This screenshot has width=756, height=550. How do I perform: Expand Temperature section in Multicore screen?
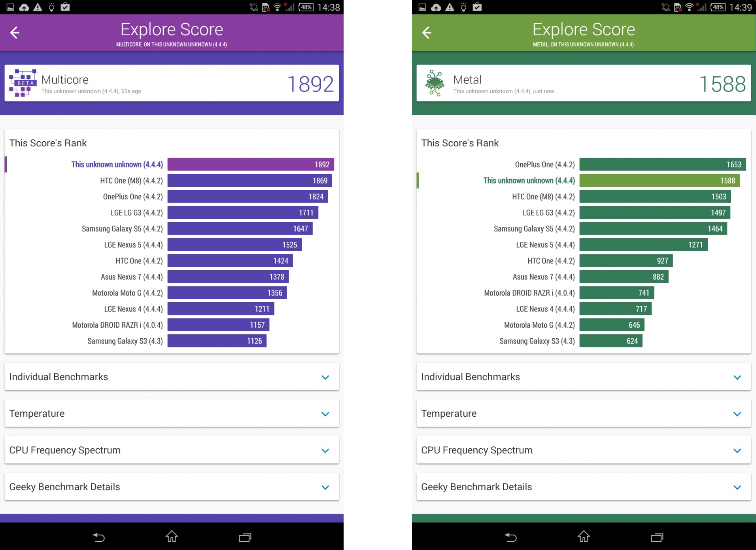pos(172,413)
